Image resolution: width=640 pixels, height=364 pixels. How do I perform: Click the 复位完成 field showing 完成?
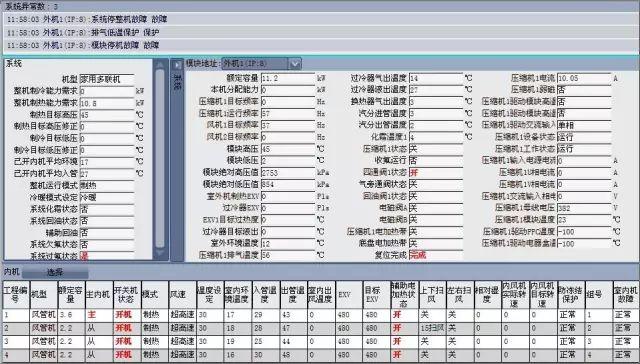[436, 255]
